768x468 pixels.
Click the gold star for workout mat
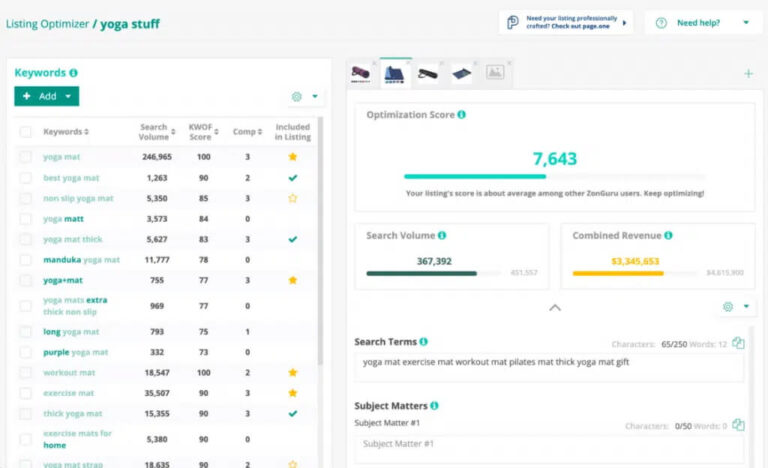[x=293, y=372]
